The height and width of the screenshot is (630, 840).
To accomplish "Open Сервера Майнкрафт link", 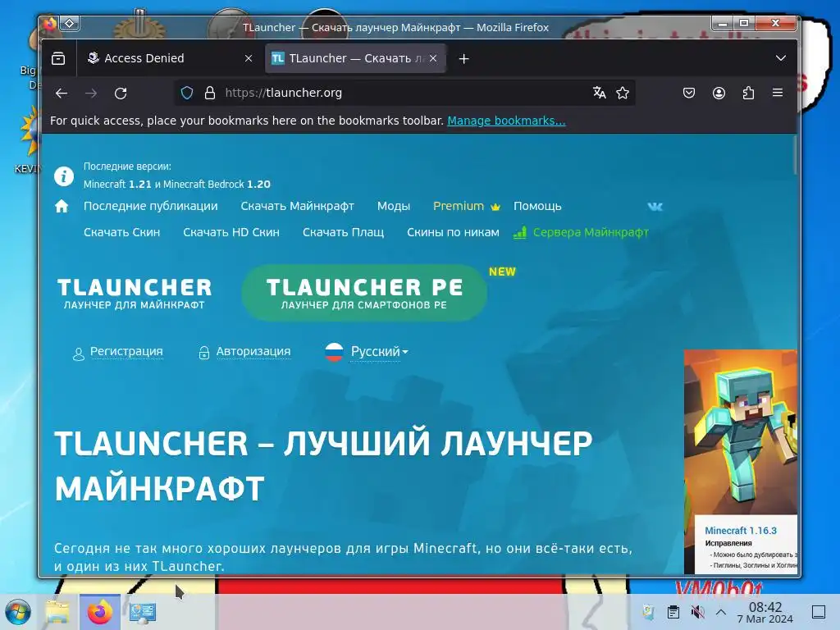I will coord(581,232).
